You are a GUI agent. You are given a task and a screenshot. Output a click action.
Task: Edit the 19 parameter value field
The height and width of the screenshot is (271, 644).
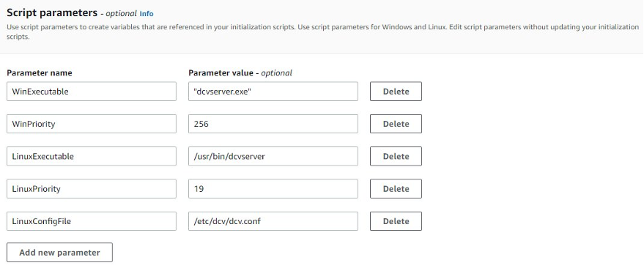pyautogui.click(x=273, y=188)
